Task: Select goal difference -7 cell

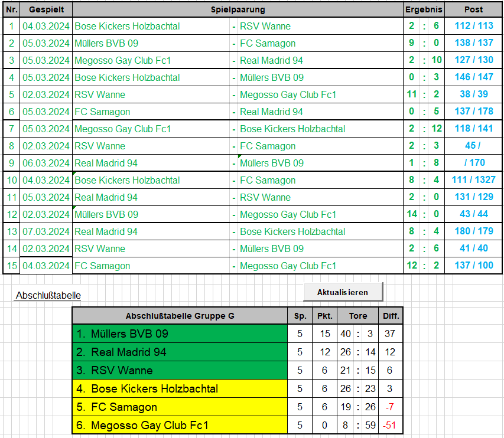Action: tap(390, 407)
